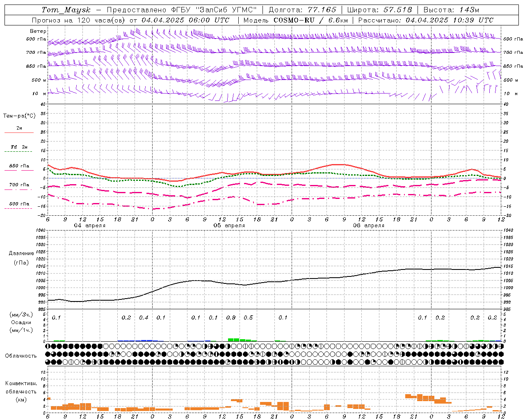The image size is (525, 420).
Task: Click the (км) unit under convective cloudiness
Action: coord(21,399)
